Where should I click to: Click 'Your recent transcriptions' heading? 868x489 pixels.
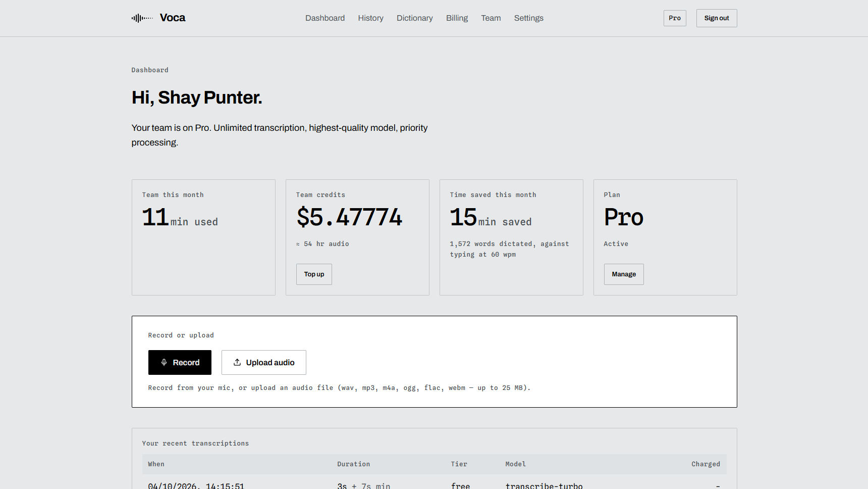(x=195, y=444)
